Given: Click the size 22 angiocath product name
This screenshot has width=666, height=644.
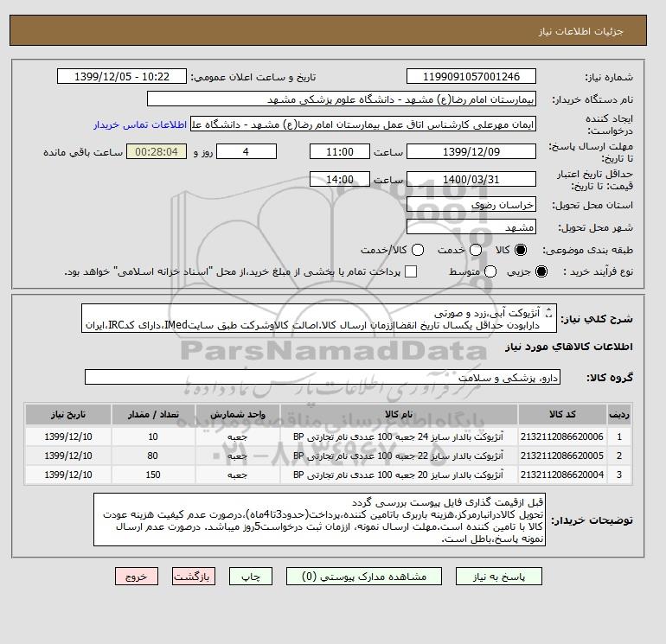Looking at the screenshot, I should pos(398,456).
